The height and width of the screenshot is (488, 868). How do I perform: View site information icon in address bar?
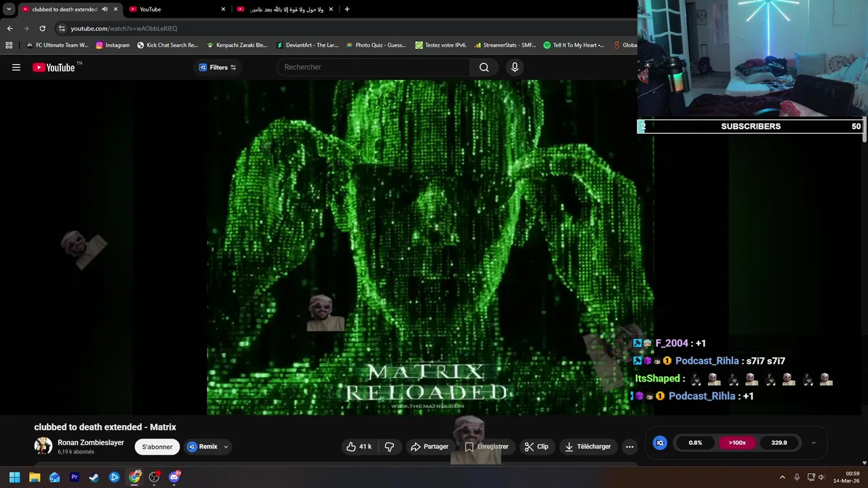point(62,28)
